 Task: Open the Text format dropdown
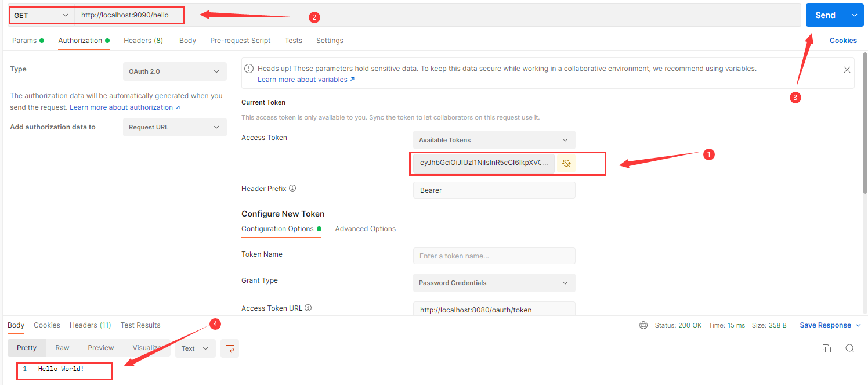pos(195,348)
